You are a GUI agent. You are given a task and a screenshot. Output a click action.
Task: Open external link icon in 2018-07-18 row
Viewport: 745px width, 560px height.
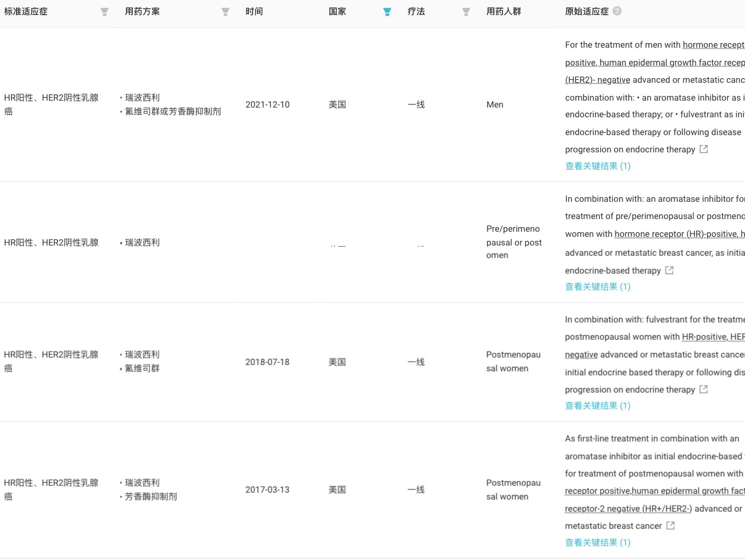click(x=704, y=389)
